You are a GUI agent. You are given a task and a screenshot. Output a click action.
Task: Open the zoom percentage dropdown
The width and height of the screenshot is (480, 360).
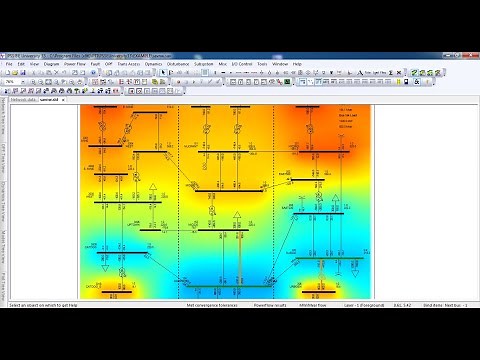click(23, 82)
